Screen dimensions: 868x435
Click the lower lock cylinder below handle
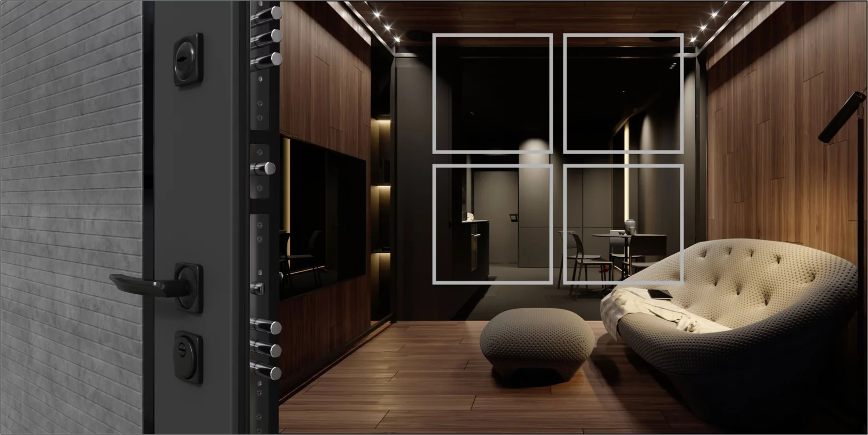pyautogui.click(x=187, y=356)
